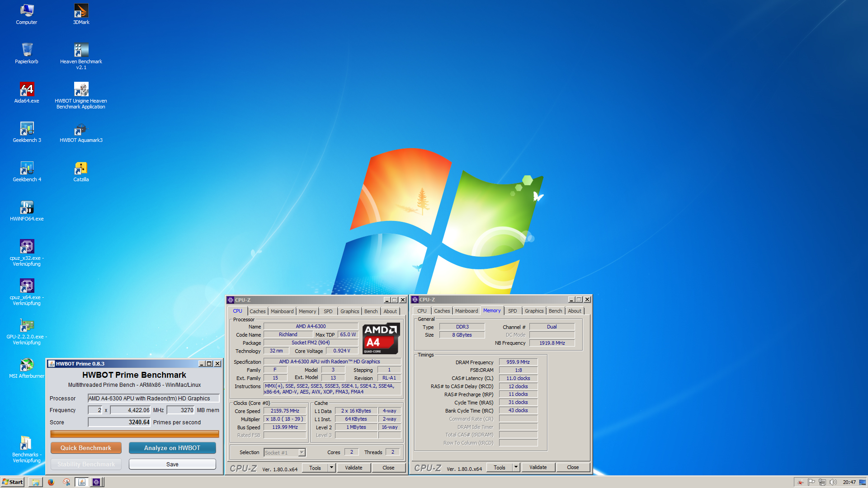The width and height of the screenshot is (868, 488).
Task: Open the Computer desktop icon
Action: click(x=27, y=14)
